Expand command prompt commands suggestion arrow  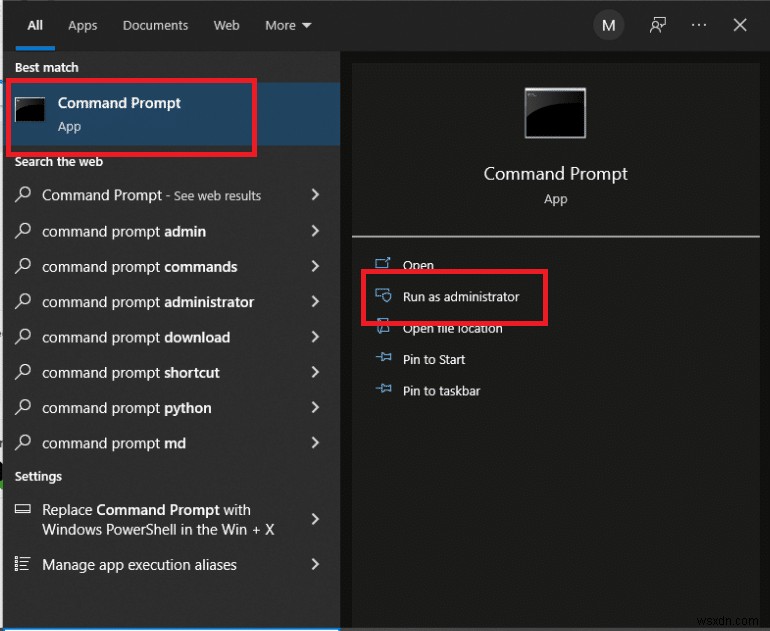[315, 266]
